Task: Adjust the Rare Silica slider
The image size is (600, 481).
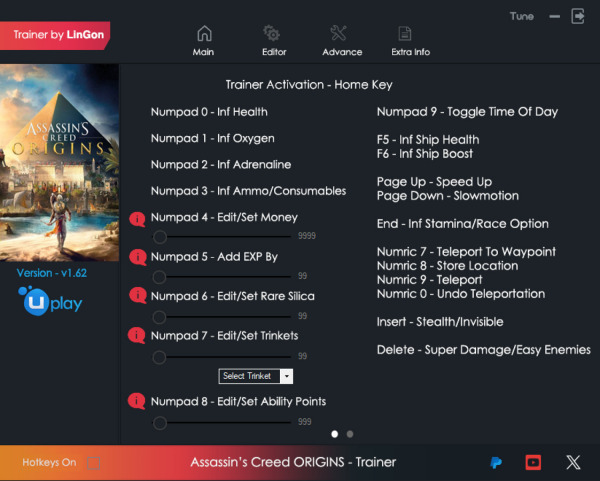Action: [x=222, y=317]
